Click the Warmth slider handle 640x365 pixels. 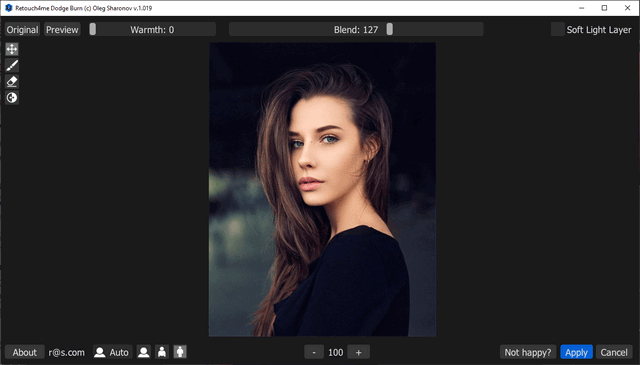(x=93, y=29)
